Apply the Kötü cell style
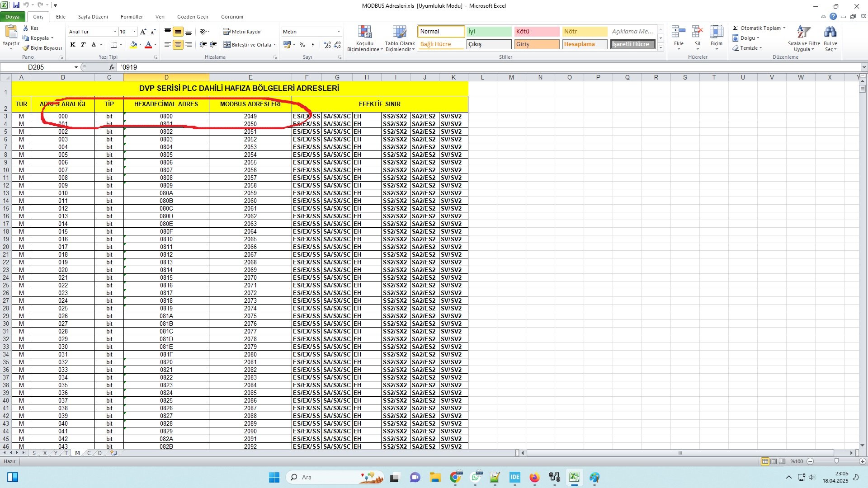This screenshot has width=868, height=488. 536,32
